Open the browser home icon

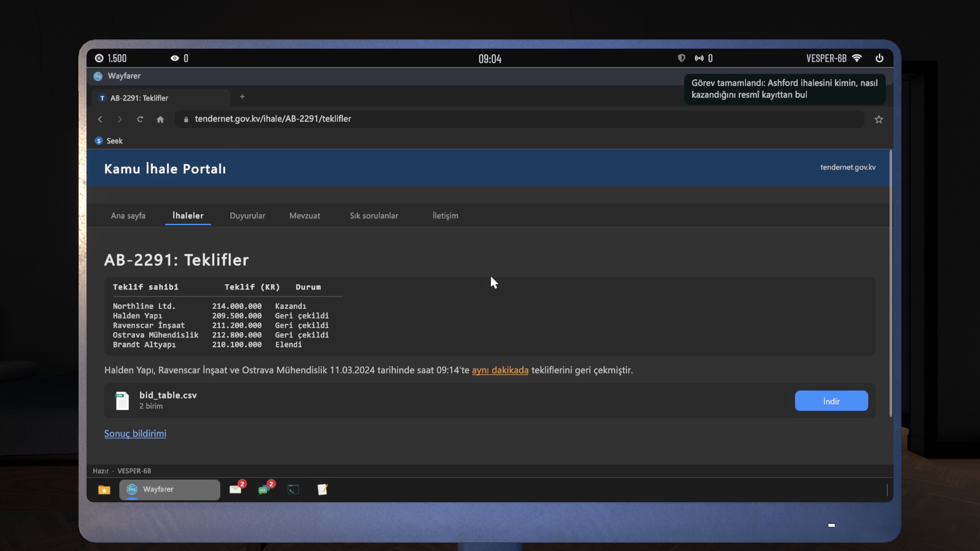(160, 119)
